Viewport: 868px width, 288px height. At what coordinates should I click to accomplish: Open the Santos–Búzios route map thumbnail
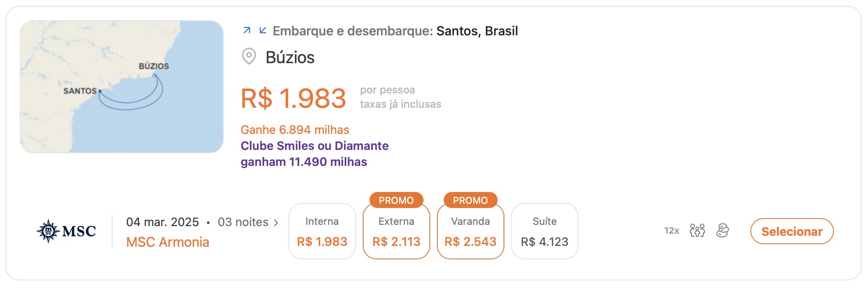coord(122,87)
